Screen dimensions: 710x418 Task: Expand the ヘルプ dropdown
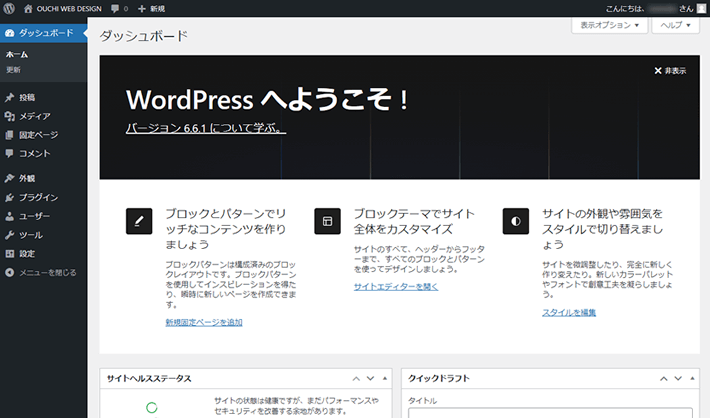tap(676, 25)
